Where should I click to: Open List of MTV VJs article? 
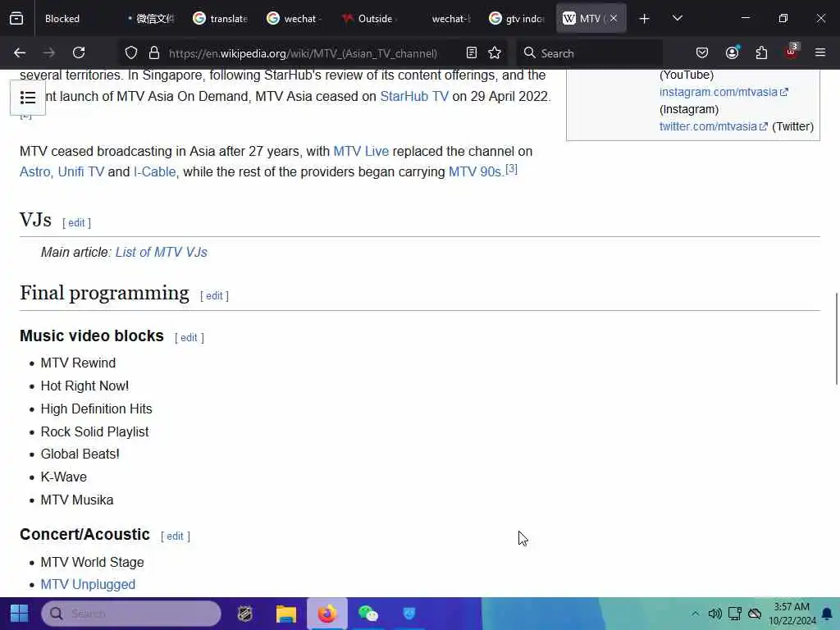coord(162,253)
